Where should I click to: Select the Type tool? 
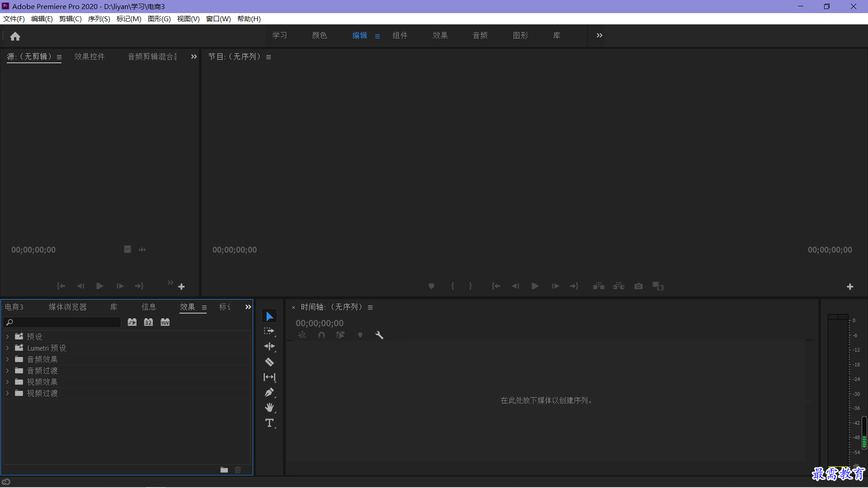tap(269, 423)
